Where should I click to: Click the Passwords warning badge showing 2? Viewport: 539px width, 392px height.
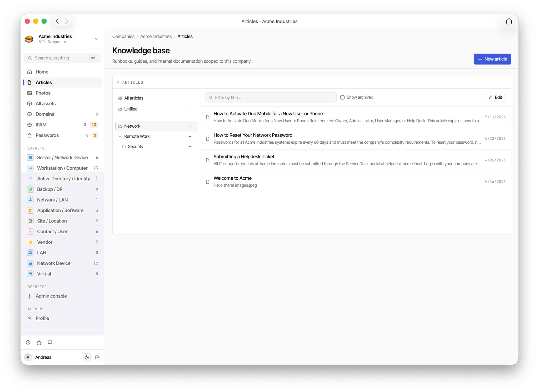pos(95,135)
